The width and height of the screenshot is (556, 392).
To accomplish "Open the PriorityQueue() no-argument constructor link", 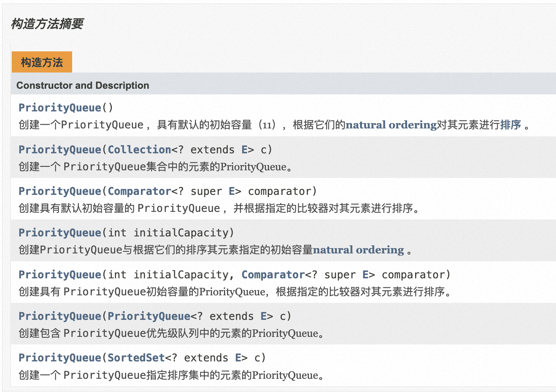I will click(x=60, y=108).
